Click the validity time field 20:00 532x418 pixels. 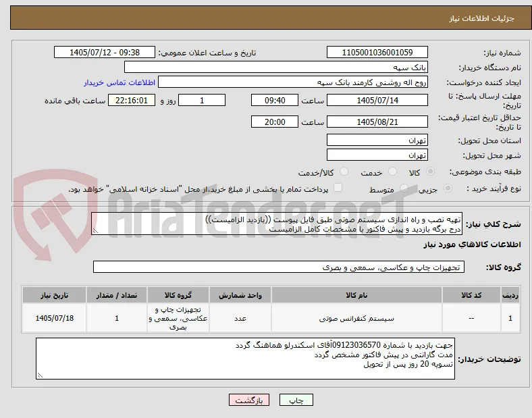coord(275,122)
